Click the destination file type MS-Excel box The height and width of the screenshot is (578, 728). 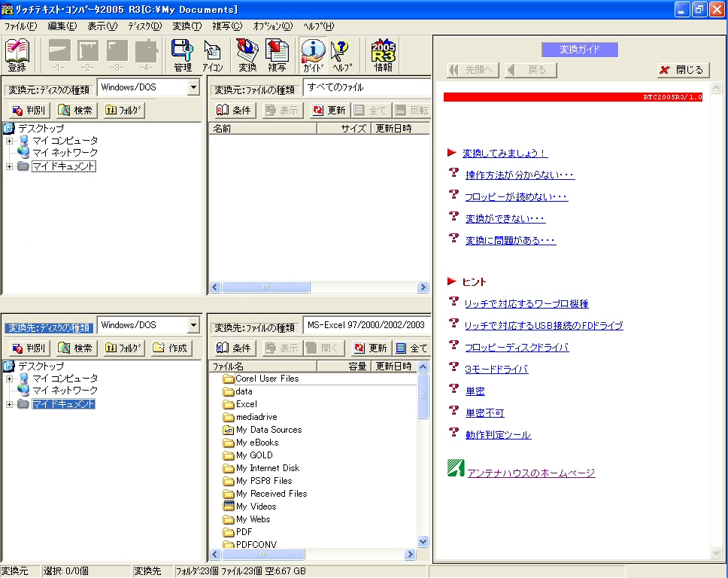click(367, 325)
